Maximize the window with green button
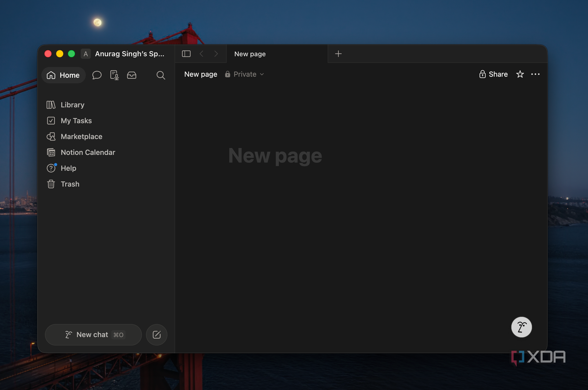The height and width of the screenshot is (390, 588). [71, 54]
